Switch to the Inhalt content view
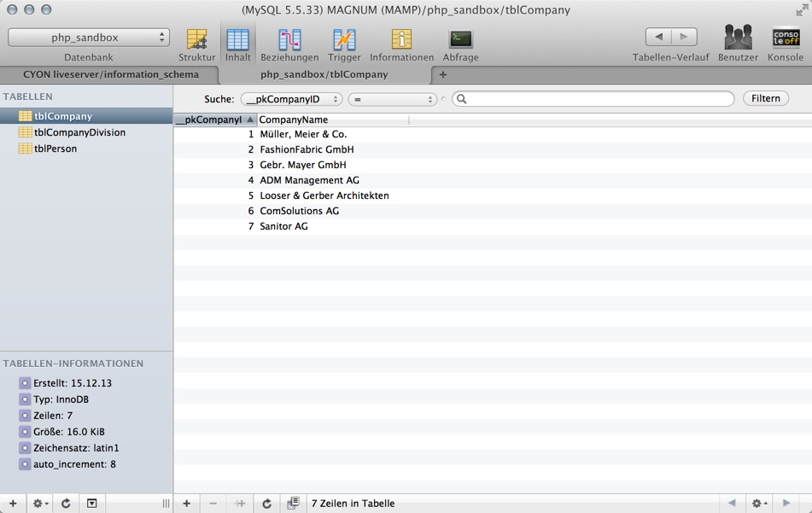 237,44
